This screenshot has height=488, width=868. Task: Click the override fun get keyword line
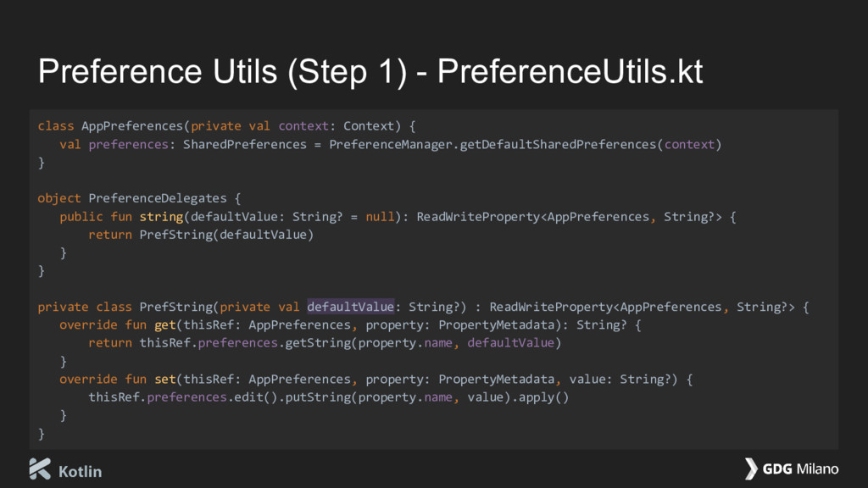coord(350,324)
